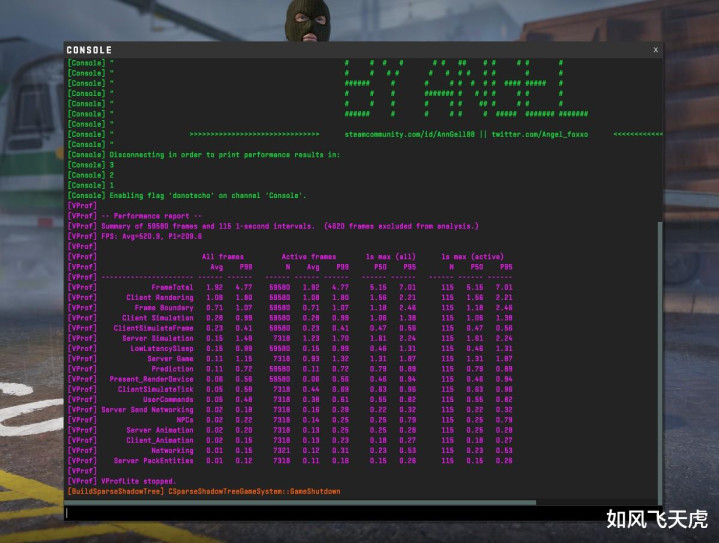Screen dimensions: 719x543
Task: Click the Server PackEntities row label
Action: pos(153,461)
